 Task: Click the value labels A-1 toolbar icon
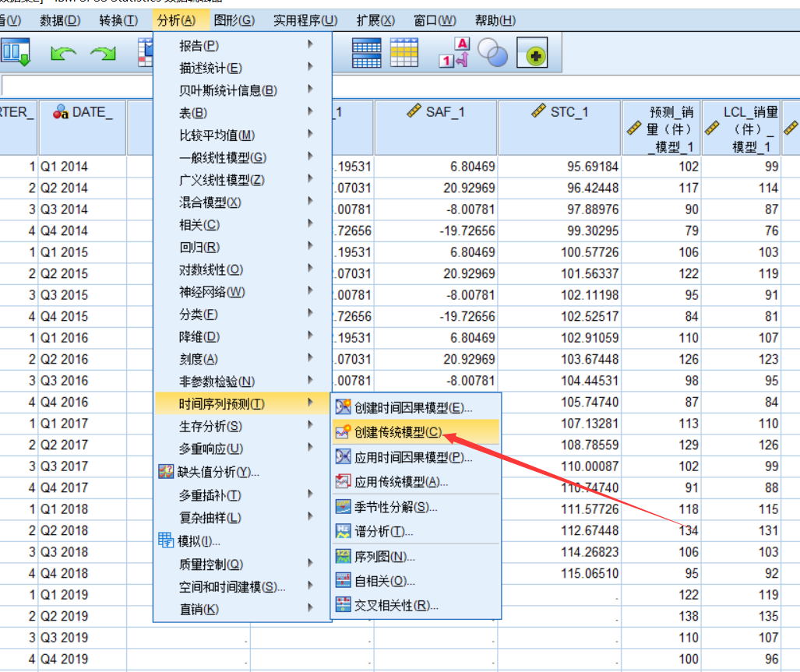tap(453, 52)
